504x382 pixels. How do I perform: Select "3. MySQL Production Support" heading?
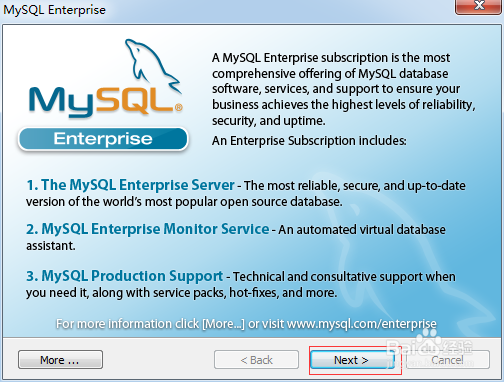[124, 276]
